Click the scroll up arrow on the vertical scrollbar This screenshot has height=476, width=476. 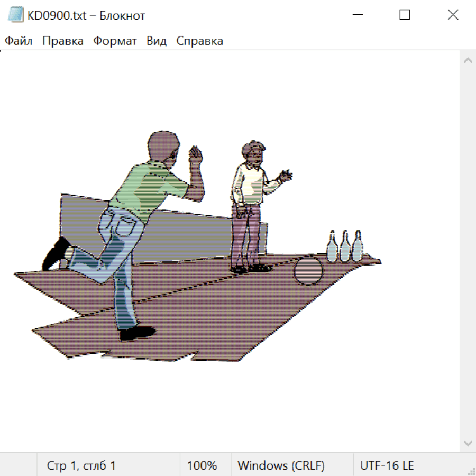point(468,60)
